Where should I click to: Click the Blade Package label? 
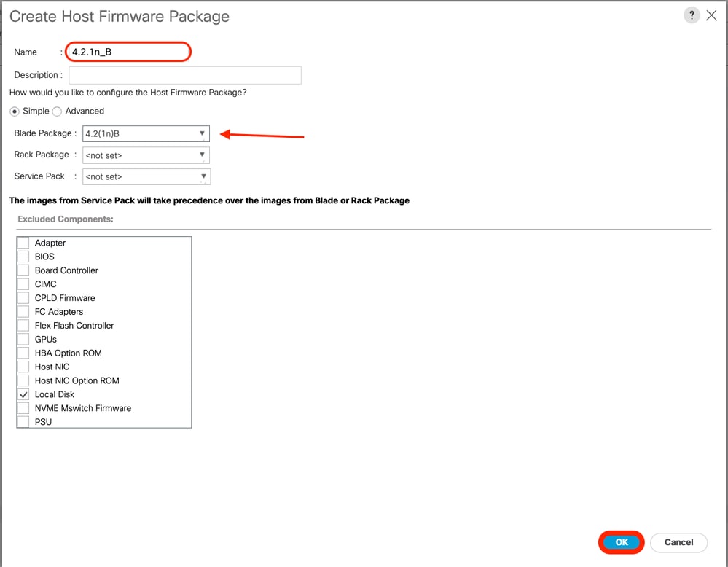point(43,133)
